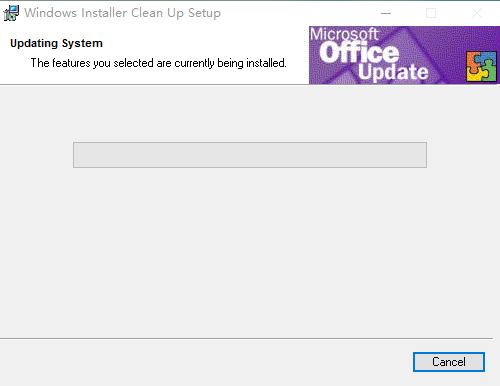Click the yellow puzzle piece in Office logo

point(473,74)
